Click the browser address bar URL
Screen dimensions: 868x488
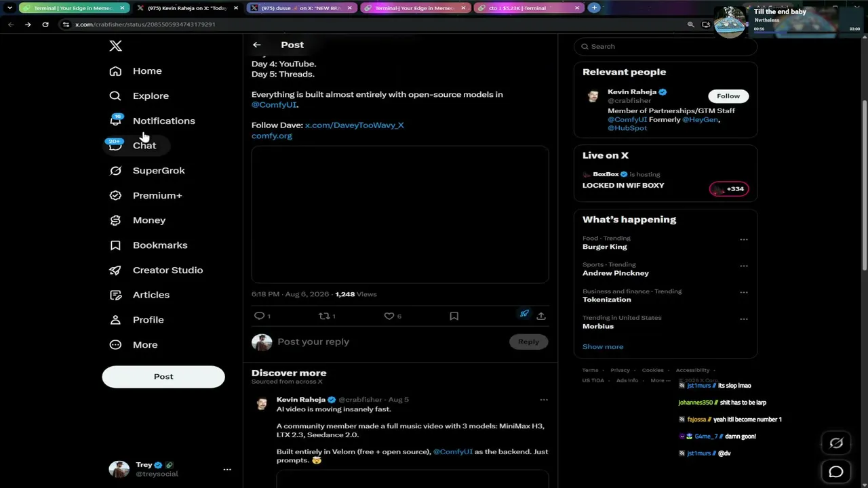click(x=145, y=24)
